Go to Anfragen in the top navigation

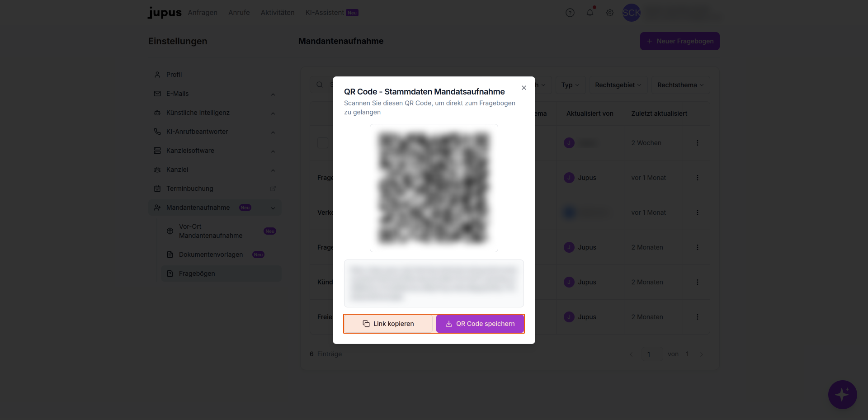point(203,13)
